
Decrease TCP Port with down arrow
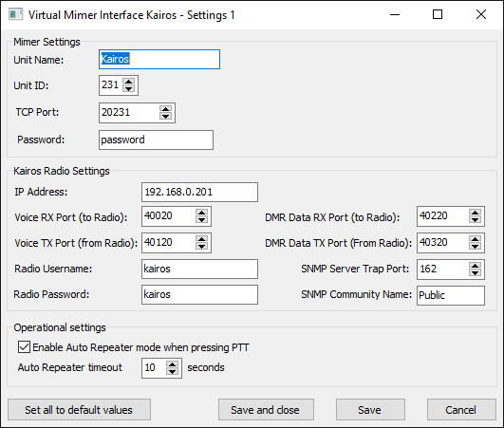pos(165,117)
